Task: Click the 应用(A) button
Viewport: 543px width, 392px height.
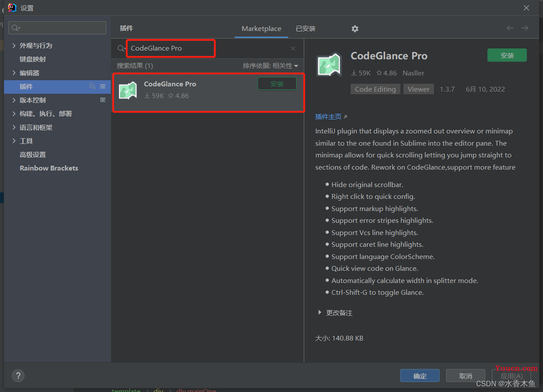Action: click(511, 376)
